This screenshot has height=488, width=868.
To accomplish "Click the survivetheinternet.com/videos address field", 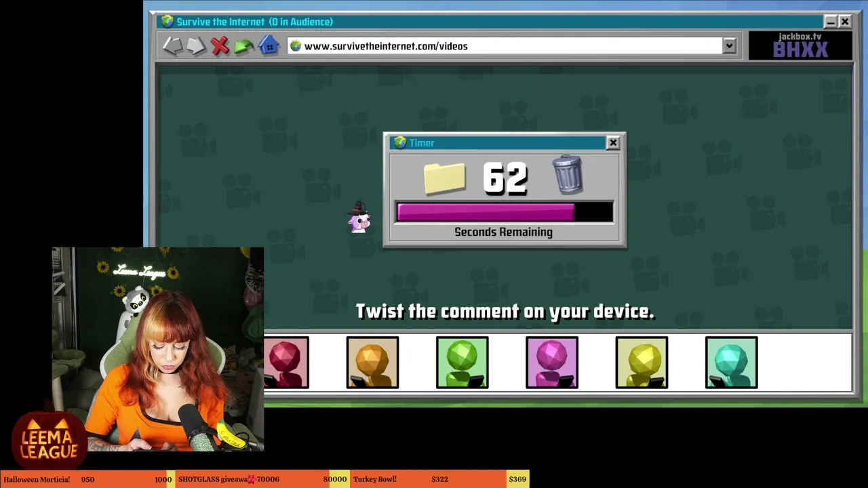I will click(505, 46).
